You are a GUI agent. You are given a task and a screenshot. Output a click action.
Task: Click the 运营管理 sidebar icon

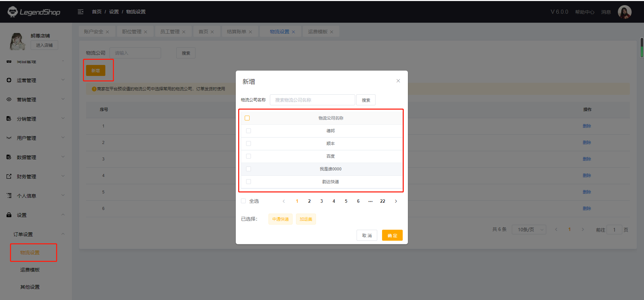(x=9, y=80)
